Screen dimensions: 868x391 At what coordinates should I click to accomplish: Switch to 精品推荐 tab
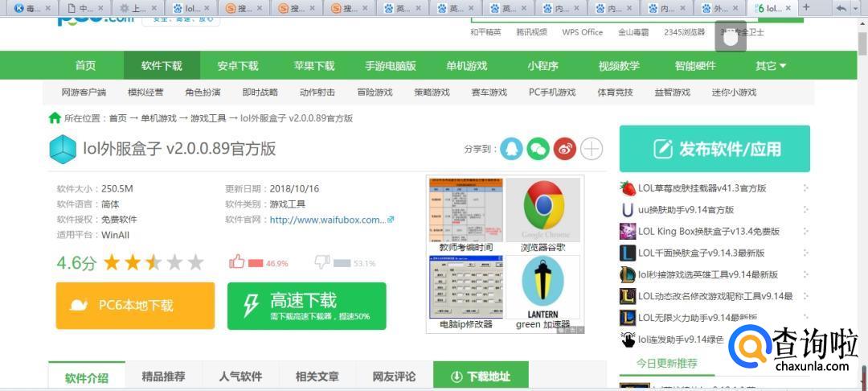[164, 377]
